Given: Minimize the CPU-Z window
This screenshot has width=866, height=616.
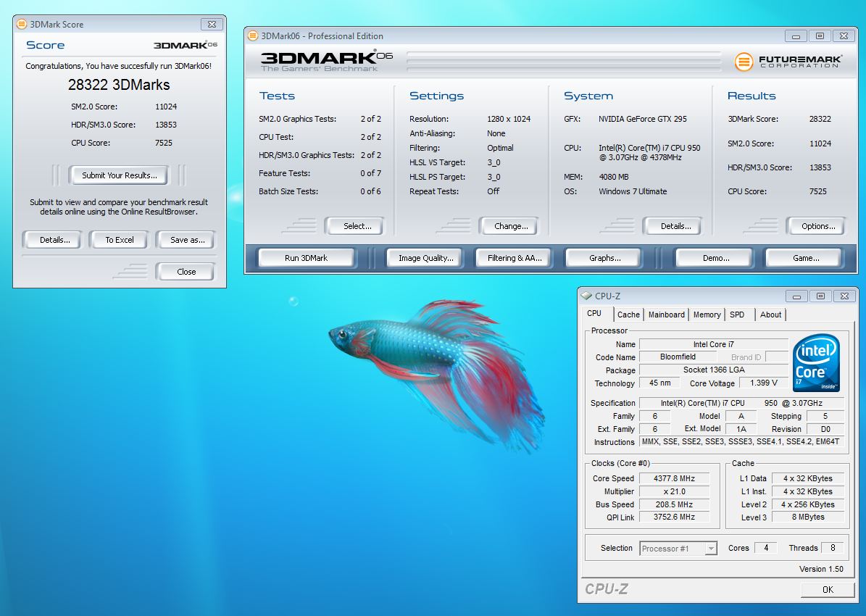Looking at the screenshot, I should (x=796, y=296).
